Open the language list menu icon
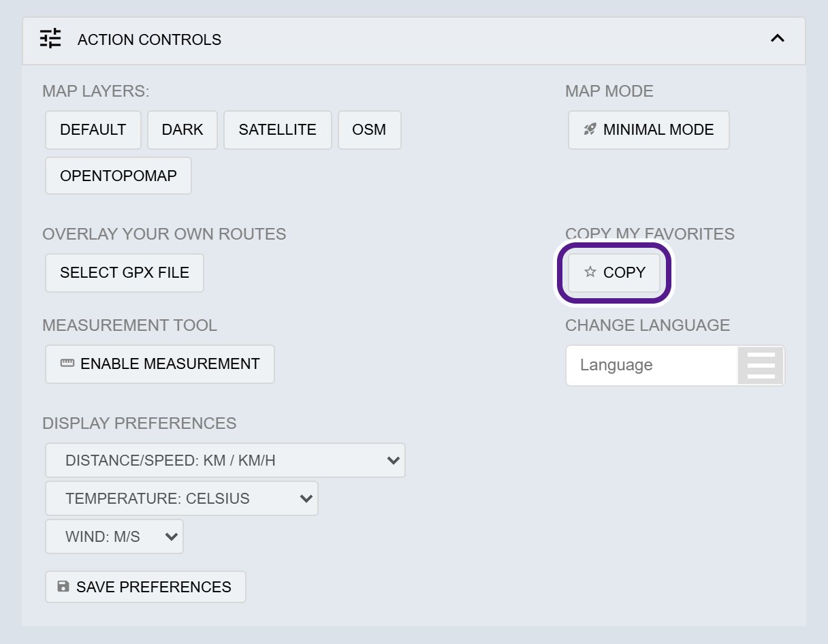The height and width of the screenshot is (644, 828). pos(761,366)
